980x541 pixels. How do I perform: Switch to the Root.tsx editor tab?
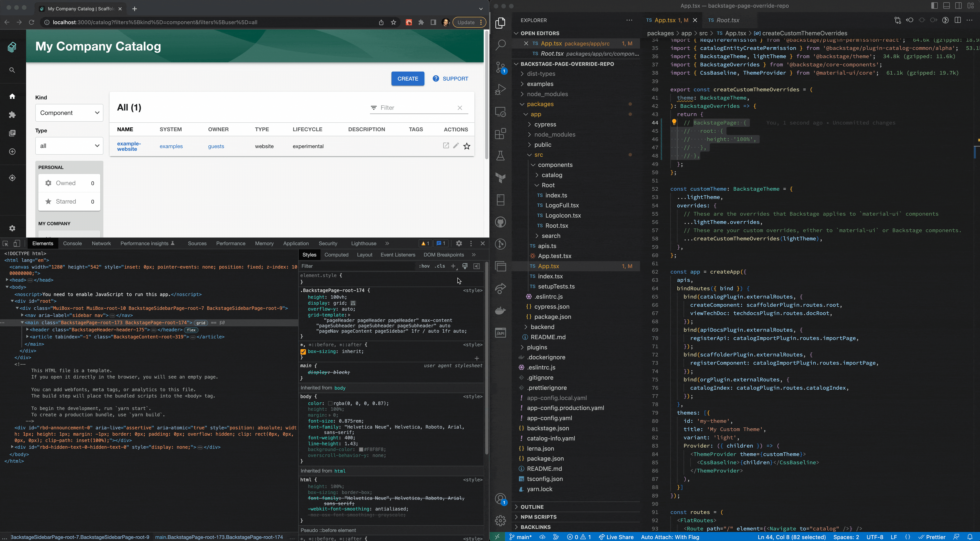(727, 20)
